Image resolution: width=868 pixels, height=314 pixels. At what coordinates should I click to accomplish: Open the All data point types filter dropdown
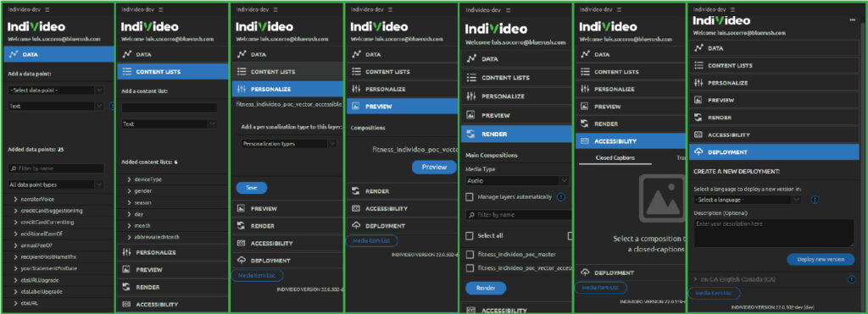[x=55, y=185]
